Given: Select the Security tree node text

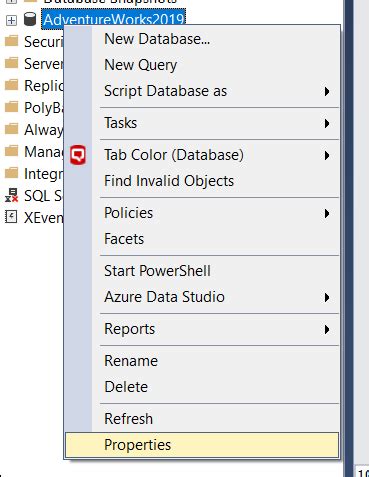Looking at the screenshot, I should 43,42.
